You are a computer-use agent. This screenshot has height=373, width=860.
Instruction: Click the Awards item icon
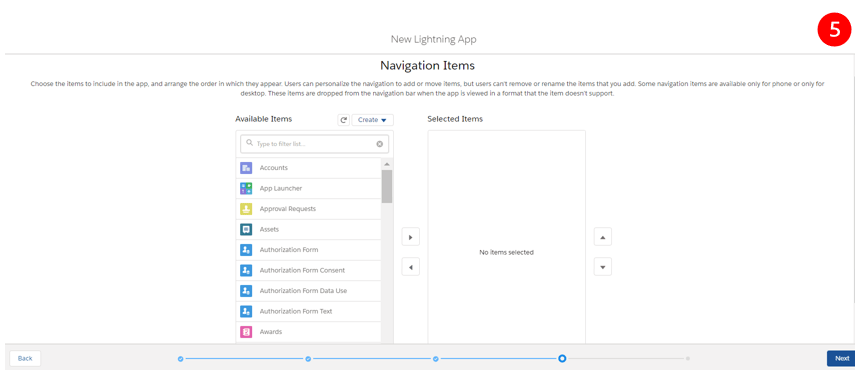(x=246, y=332)
